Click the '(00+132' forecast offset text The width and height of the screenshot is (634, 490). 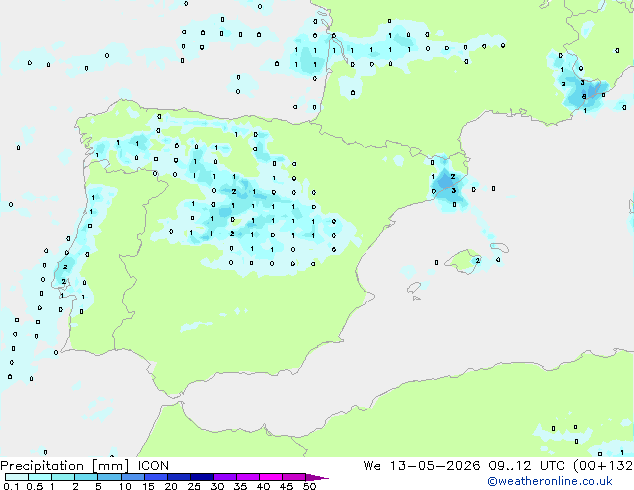tap(603, 466)
